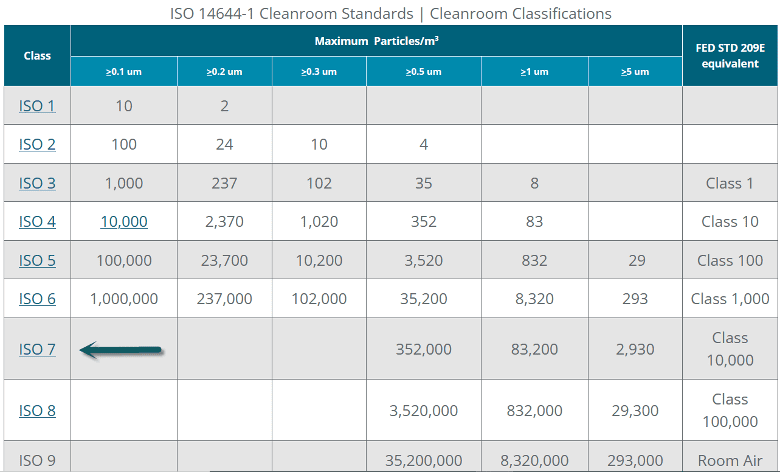Click the Room Air cell
This screenshot has height=475, width=780.
[730, 460]
